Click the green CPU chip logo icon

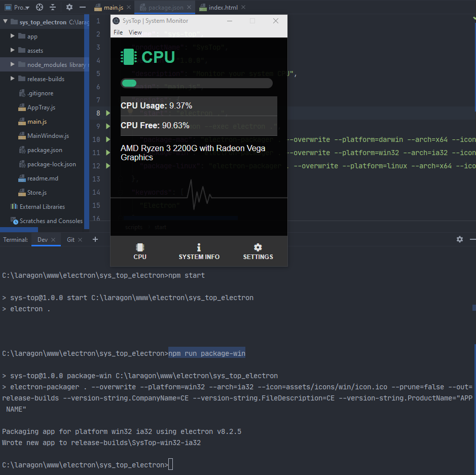(x=128, y=57)
